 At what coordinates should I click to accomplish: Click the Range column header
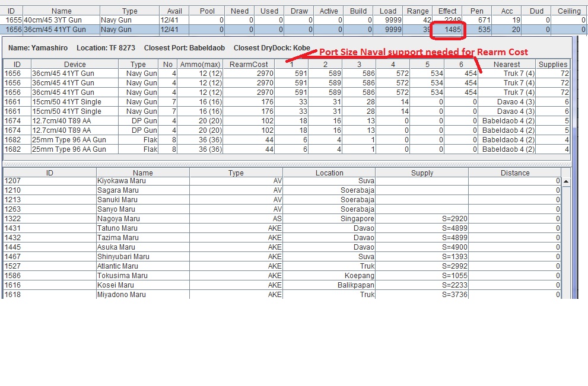point(418,11)
